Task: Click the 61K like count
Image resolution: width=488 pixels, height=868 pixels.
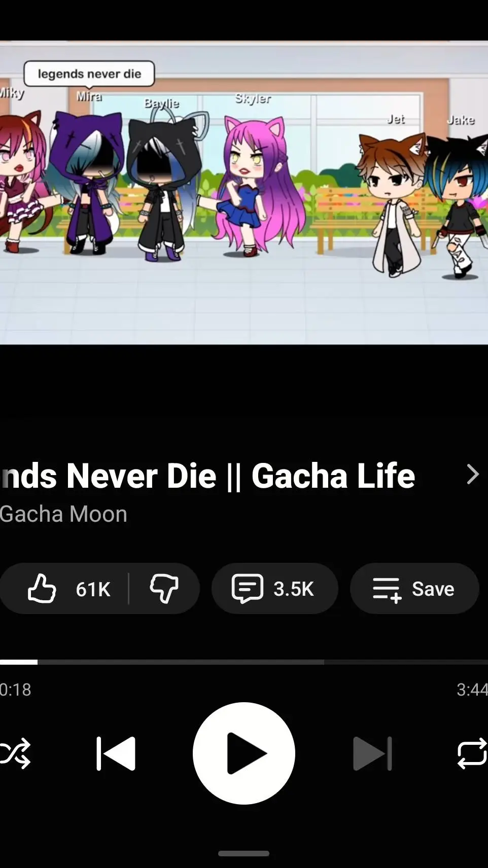Action: [93, 589]
